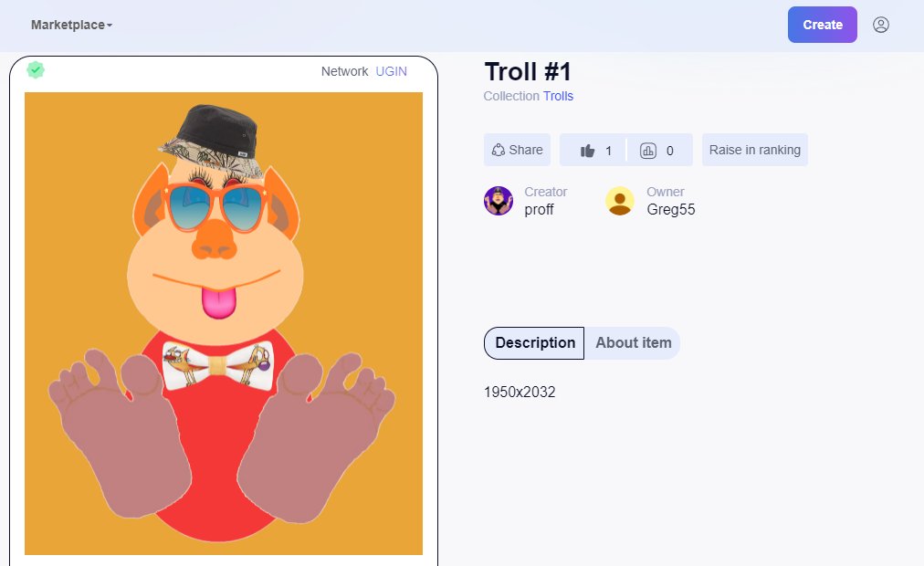Open the Trolls collection link
924x566 pixels.
pos(558,96)
